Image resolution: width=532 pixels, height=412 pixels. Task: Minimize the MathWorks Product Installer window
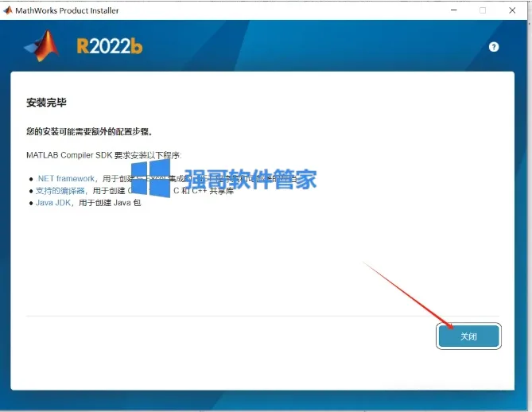(x=453, y=10)
